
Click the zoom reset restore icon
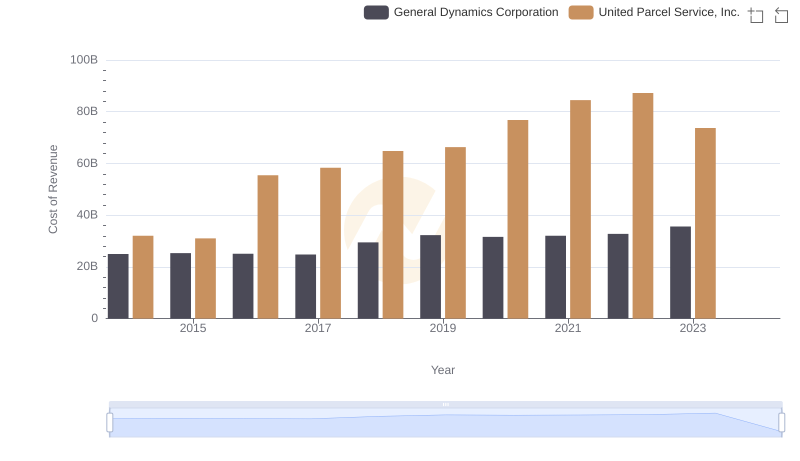[x=781, y=15]
